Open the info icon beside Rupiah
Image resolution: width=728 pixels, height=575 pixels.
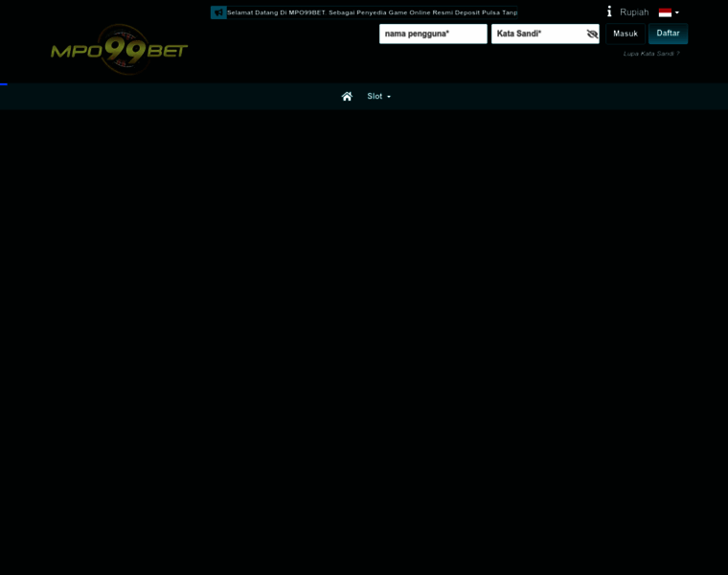coord(609,11)
